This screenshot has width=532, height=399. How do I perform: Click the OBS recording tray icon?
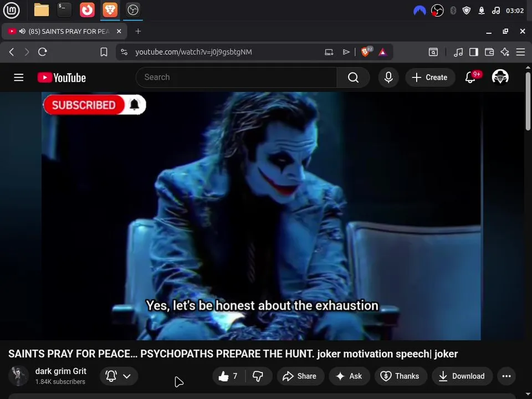(437, 11)
